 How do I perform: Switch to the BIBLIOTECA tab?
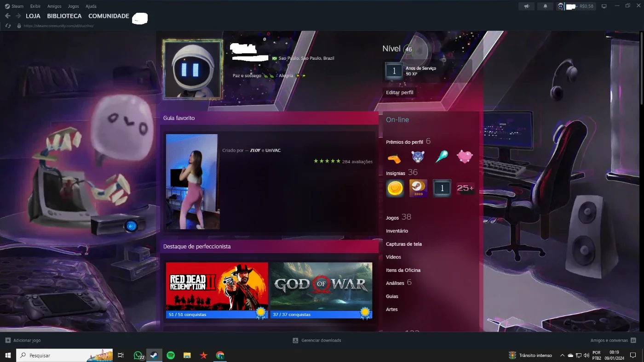[x=64, y=16]
